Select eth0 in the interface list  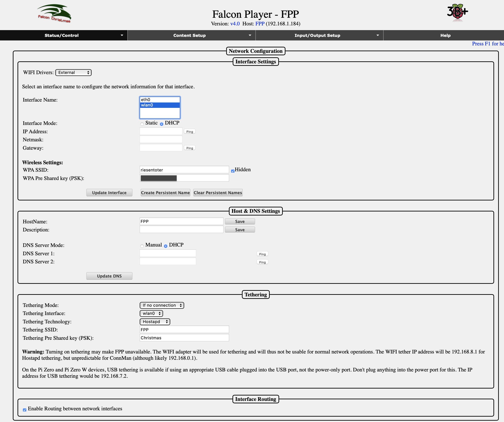160,100
